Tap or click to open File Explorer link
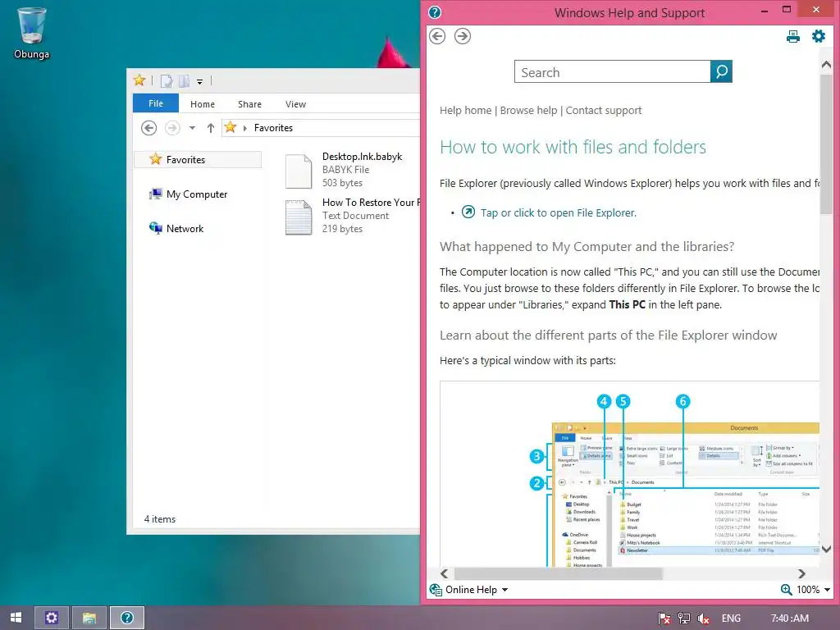This screenshot has height=630, width=840. (558, 212)
